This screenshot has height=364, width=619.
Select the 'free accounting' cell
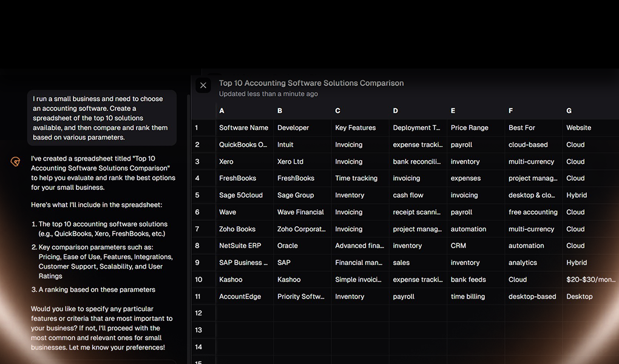point(533,212)
